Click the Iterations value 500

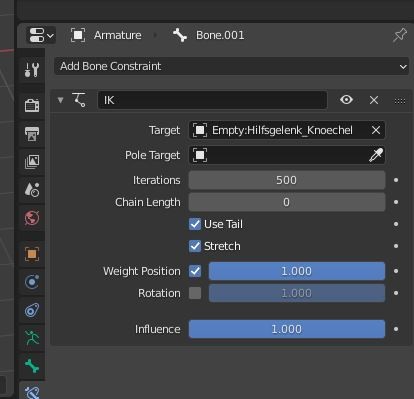click(287, 180)
